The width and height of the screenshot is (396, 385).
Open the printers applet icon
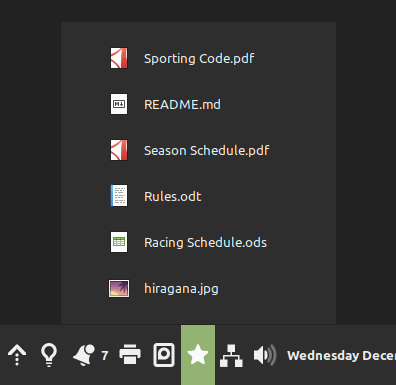[x=130, y=354]
